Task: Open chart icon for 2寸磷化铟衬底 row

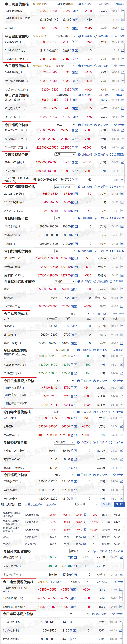Action: point(121,622)
